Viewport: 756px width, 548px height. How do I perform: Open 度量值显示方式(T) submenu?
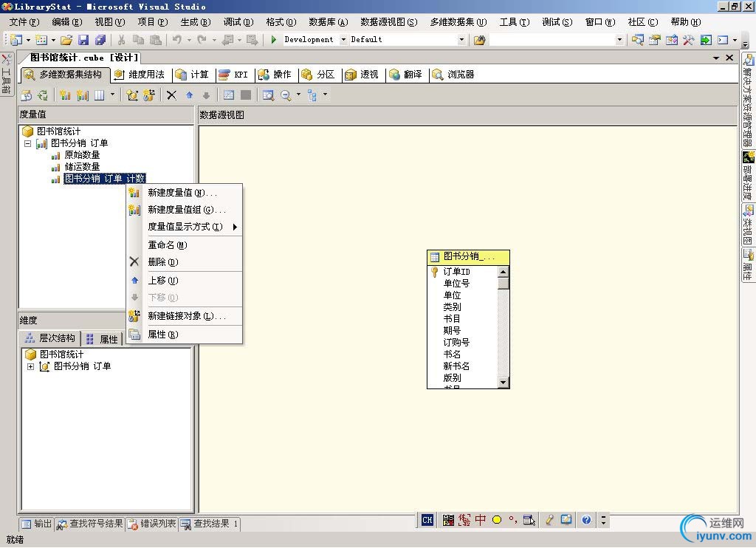pyautogui.click(x=184, y=227)
